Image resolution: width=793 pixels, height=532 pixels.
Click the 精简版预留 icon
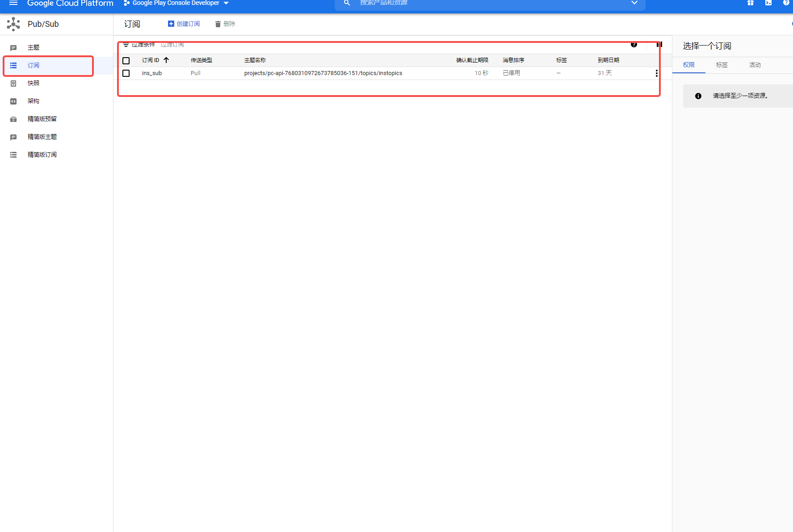[x=13, y=119]
